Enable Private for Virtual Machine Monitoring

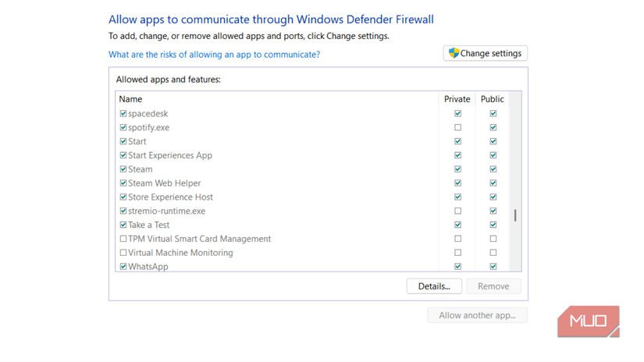click(x=457, y=253)
